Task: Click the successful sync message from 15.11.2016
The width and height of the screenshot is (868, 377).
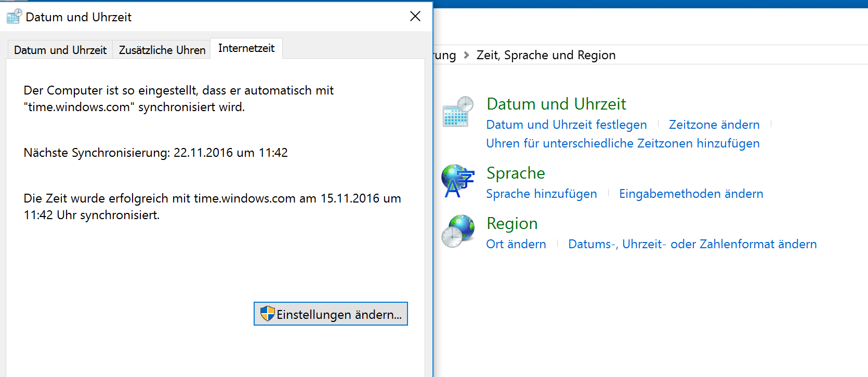Action: [212, 207]
